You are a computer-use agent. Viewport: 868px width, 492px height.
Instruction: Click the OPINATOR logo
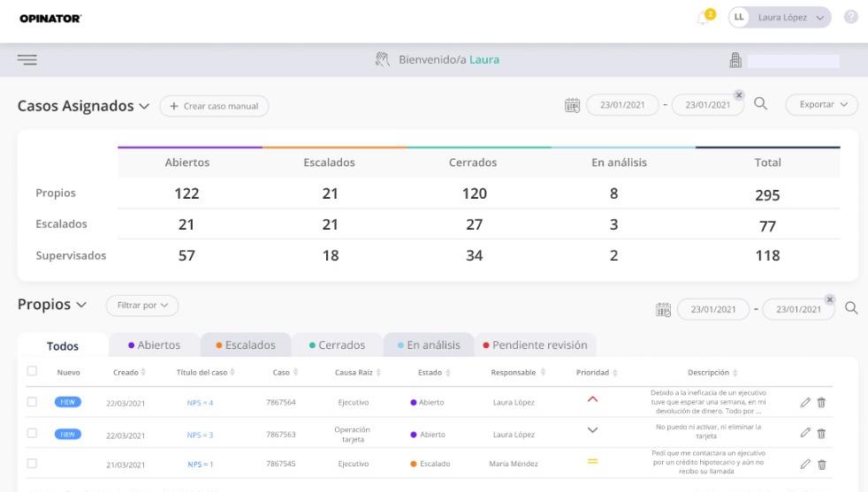click(50, 19)
